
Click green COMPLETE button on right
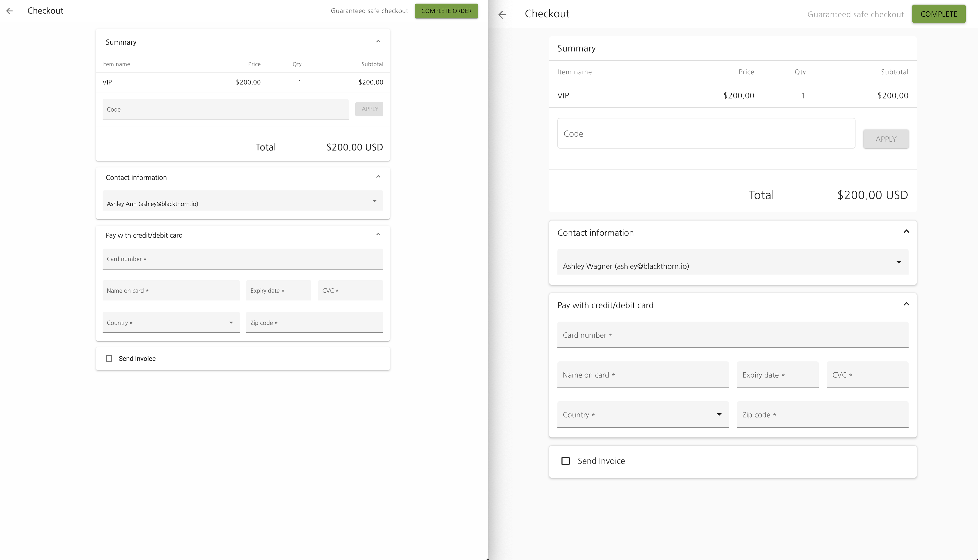pos(938,14)
